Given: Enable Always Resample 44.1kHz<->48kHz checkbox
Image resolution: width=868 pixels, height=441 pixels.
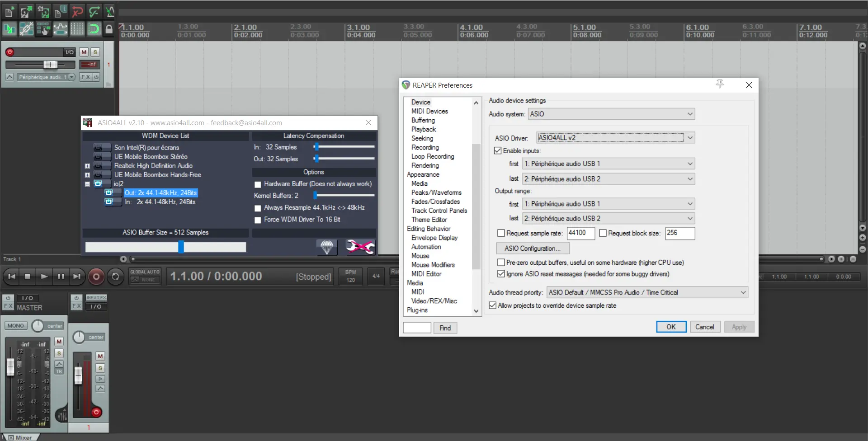Looking at the screenshot, I should pos(258,208).
